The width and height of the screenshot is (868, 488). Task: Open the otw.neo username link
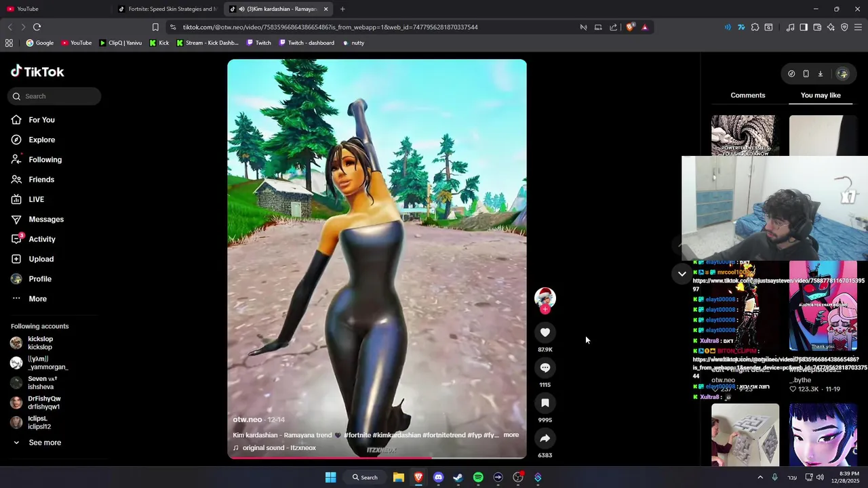[248, 420]
